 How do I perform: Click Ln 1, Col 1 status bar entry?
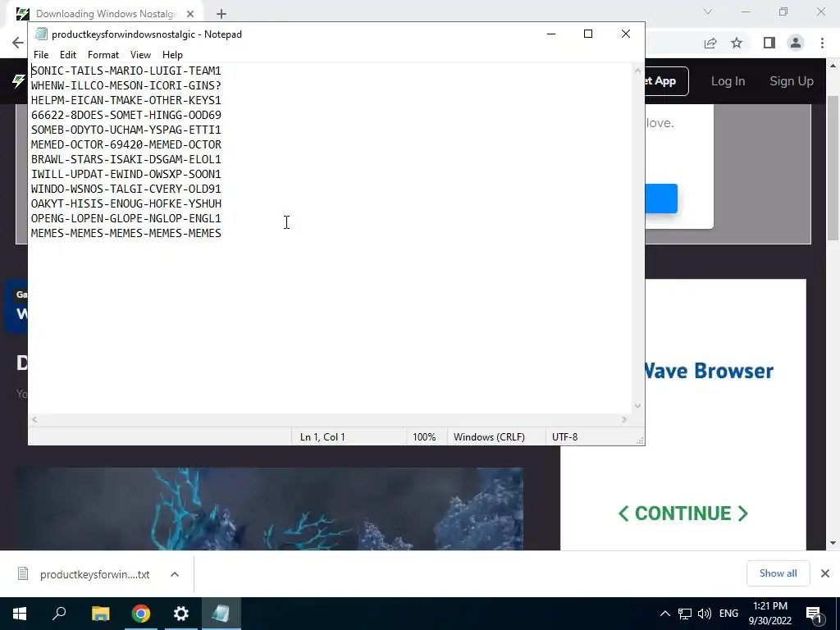pos(322,437)
